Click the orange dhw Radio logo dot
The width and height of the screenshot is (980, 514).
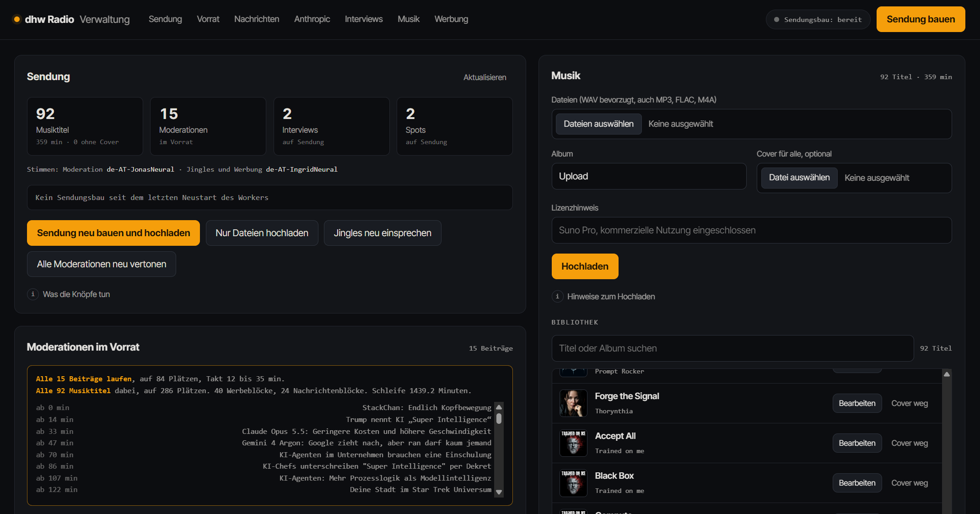click(17, 19)
